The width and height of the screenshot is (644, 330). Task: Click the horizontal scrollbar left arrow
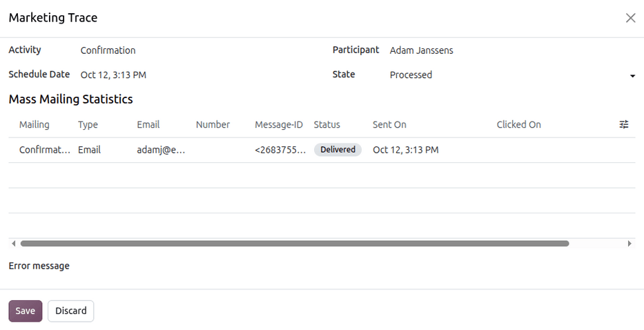(x=14, y=243)
